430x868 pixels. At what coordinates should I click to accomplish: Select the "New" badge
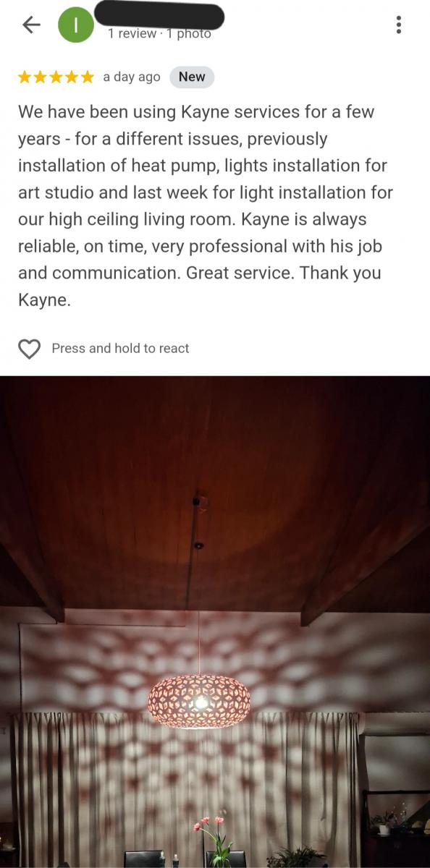tap(192, 77)
